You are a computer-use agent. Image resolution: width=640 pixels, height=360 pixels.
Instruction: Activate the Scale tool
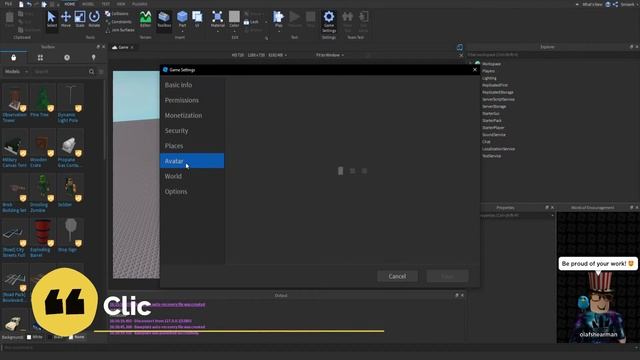tap(80, 19)
